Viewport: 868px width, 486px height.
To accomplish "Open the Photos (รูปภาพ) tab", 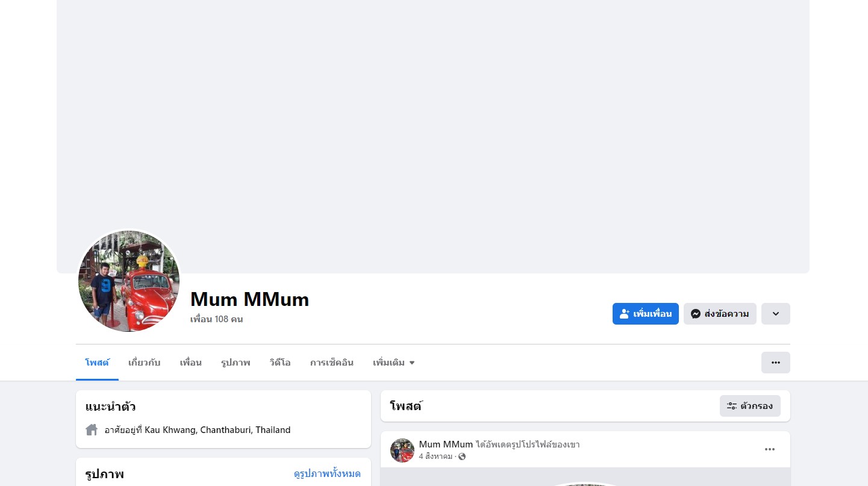I will tap(236, 363).
